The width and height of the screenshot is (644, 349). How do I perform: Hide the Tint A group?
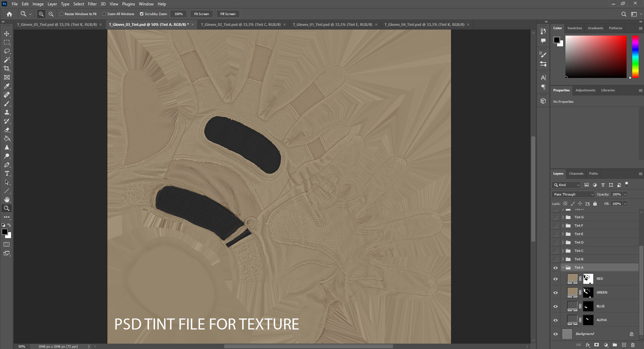click(x=555, y=268)
